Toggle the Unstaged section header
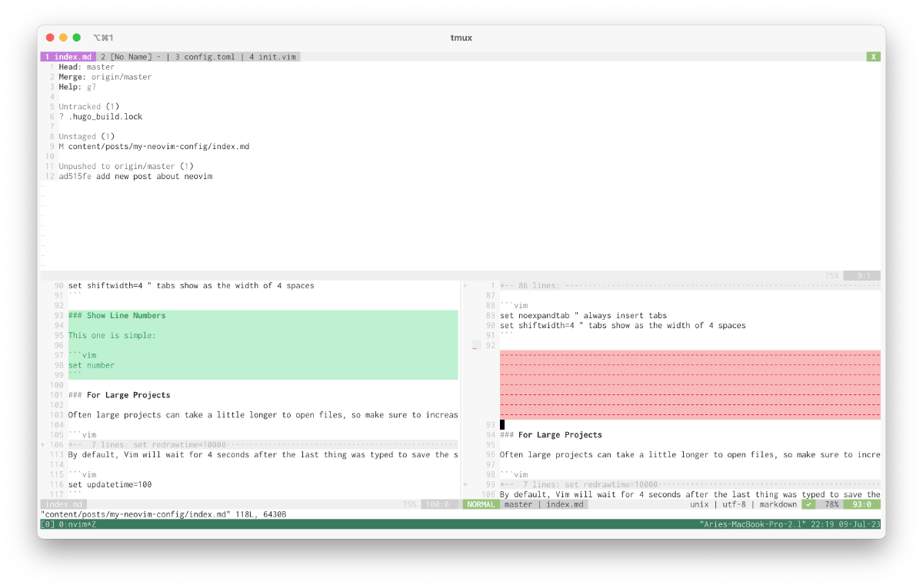923x588 pixels. click(x=79, y=137)
